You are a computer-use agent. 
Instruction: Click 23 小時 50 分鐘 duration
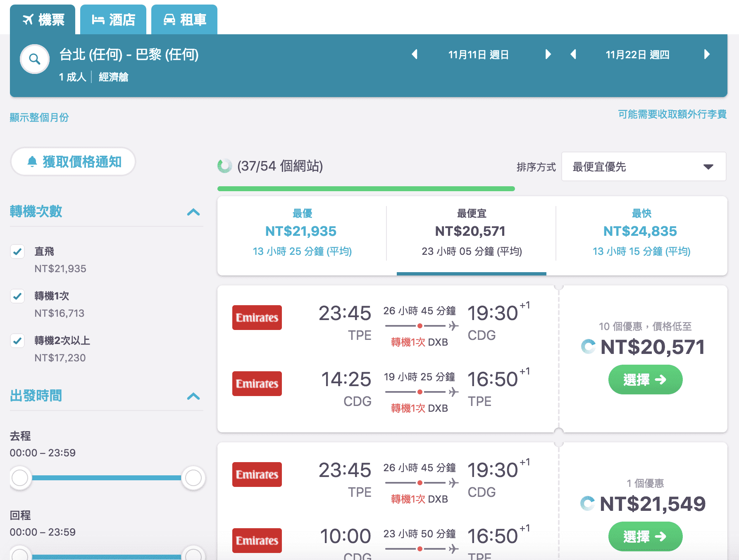pos(420,534)
